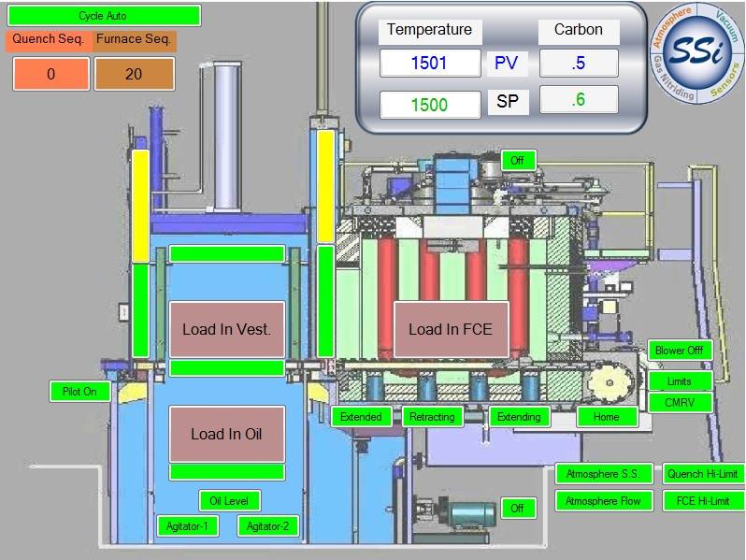746x560 pixels.
Task: Click the SSi logo icon
Action: (697, 52)
